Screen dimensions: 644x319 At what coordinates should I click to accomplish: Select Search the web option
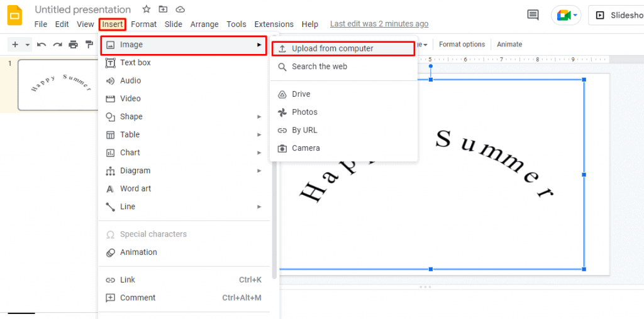tap(344, 67)
